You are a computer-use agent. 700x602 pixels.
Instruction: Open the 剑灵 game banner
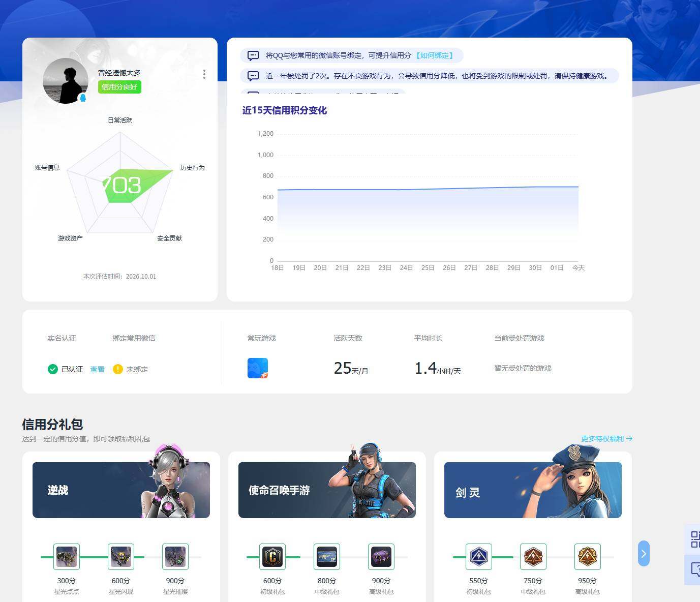[x=533, y=490]
